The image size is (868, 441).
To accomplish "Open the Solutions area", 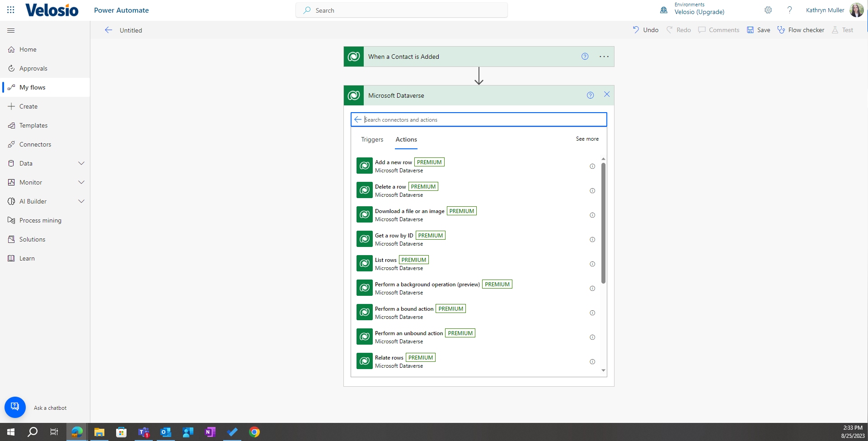I will 32,239.
